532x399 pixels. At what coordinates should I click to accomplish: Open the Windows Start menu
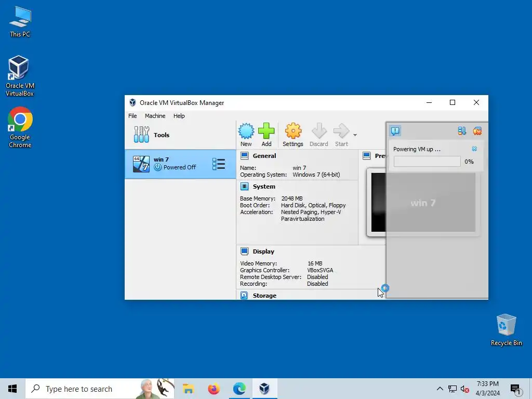click(12, 389)
